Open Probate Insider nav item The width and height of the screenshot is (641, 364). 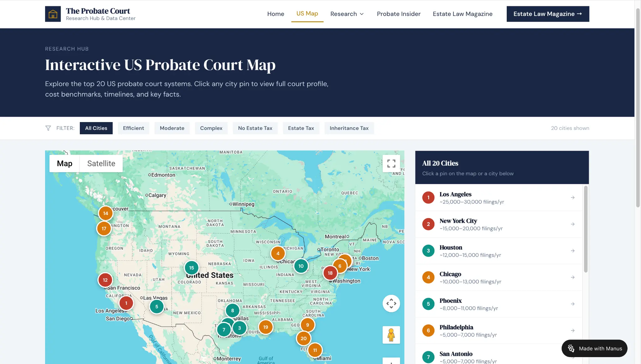point(398,14)
